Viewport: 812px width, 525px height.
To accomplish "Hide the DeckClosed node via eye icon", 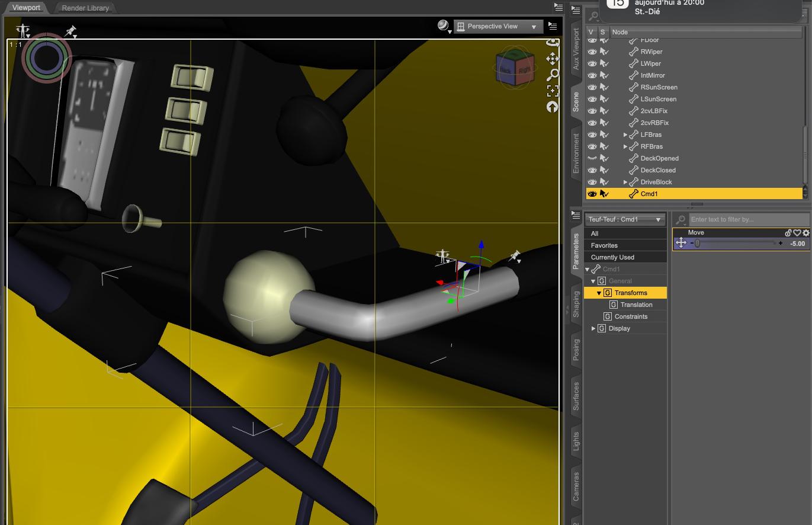I will click(x=592, y=170).
